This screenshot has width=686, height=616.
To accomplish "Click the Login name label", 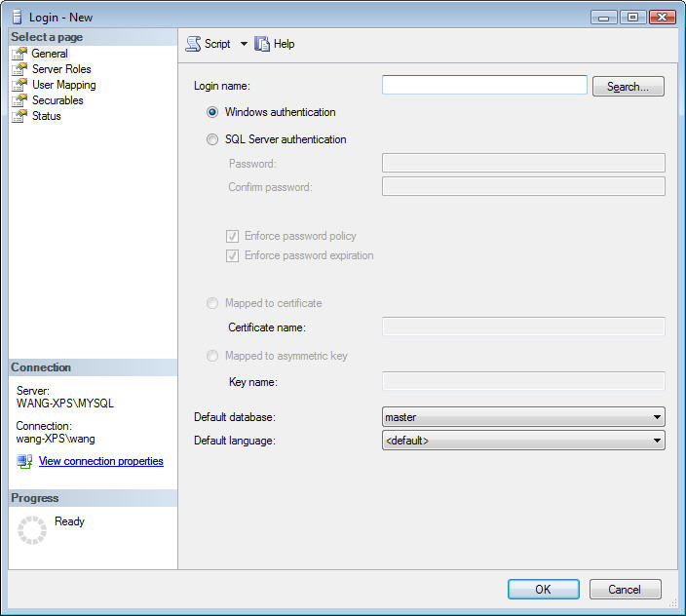I will 222,86.
